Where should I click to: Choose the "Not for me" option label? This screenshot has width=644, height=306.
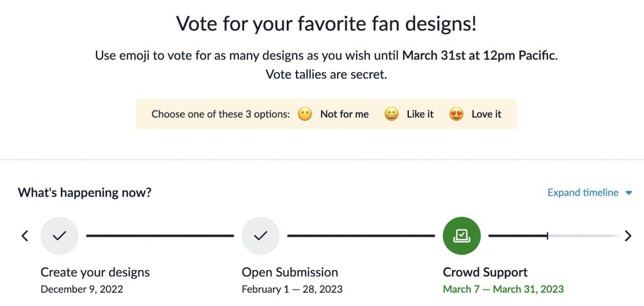(344, 114)
